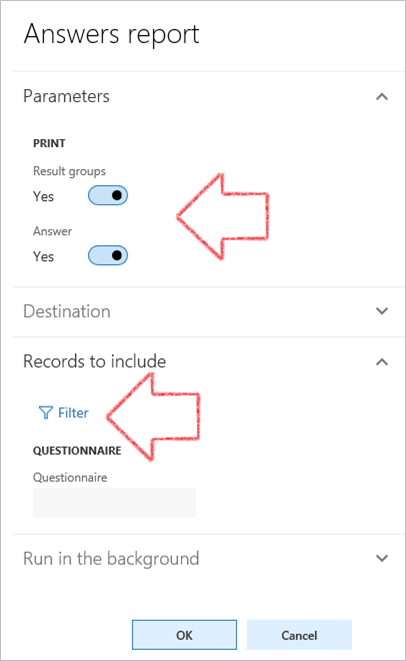
Task: Click the OK button
Action: tap(184, 635)
